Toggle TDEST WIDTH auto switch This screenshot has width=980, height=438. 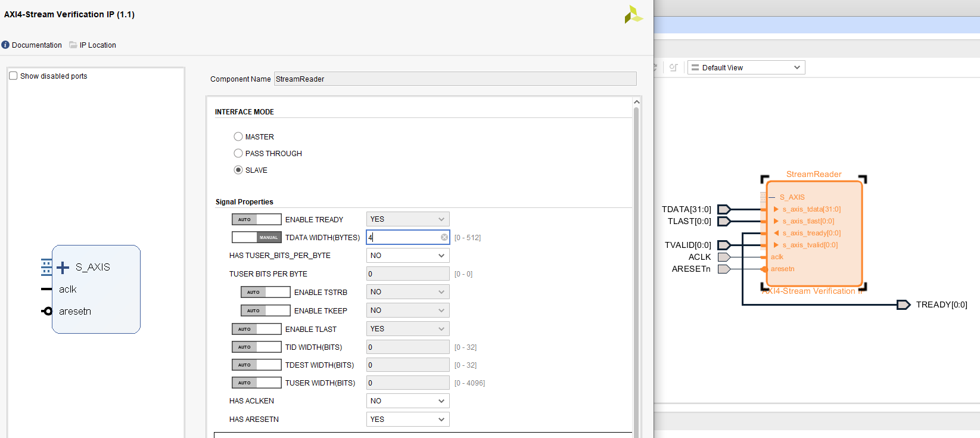click(x=256, y=365)
